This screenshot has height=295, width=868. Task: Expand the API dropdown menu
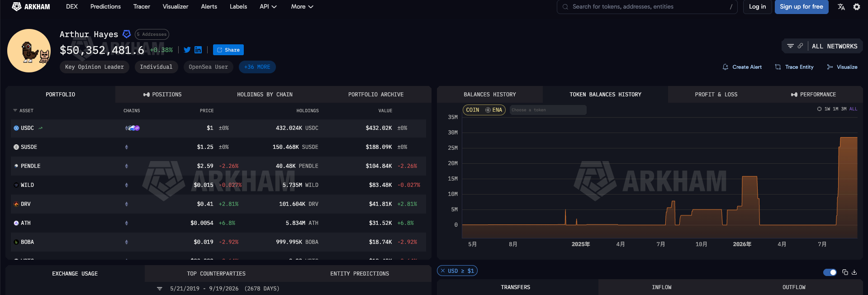(x=268, y=6)
